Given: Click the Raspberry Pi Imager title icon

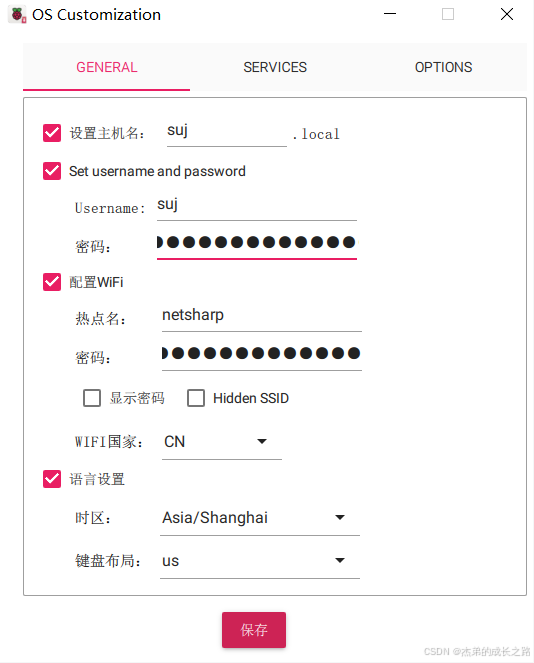Looking at the screenshot, I should 17,15.
